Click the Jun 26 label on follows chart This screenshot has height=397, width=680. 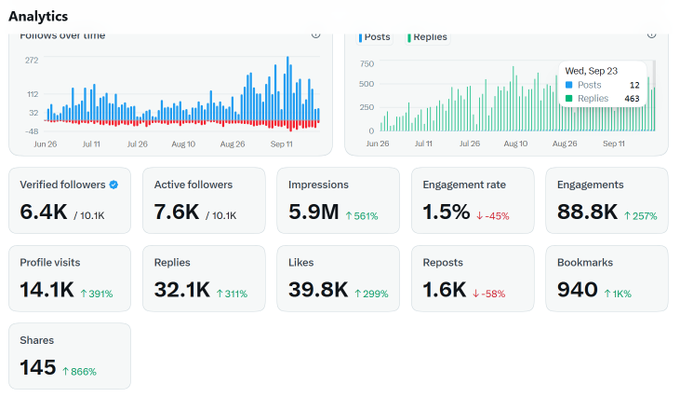coord(45,144)
